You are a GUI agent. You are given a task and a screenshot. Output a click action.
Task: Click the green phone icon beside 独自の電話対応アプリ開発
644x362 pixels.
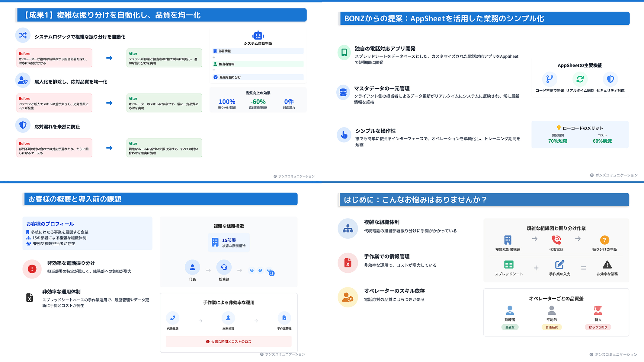click(344, 52)
